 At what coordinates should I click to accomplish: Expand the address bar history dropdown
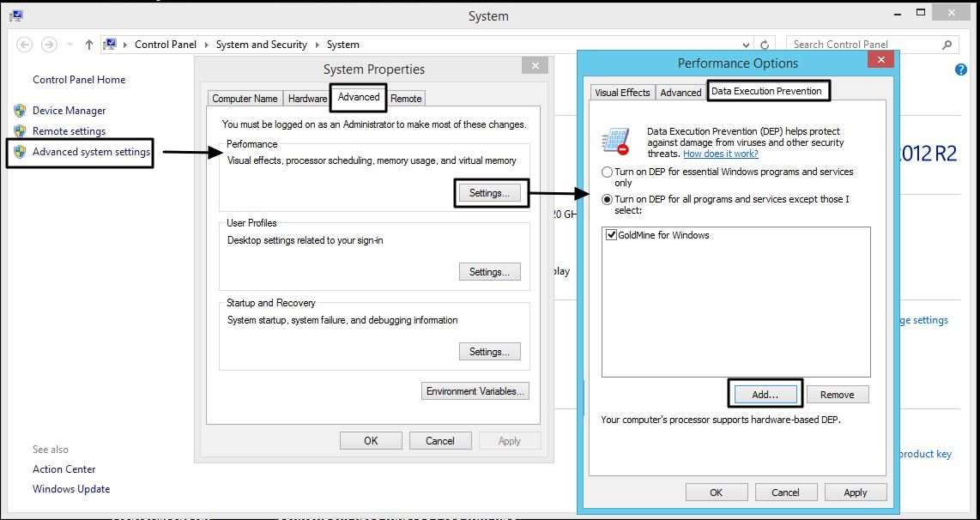coord(746,45)
